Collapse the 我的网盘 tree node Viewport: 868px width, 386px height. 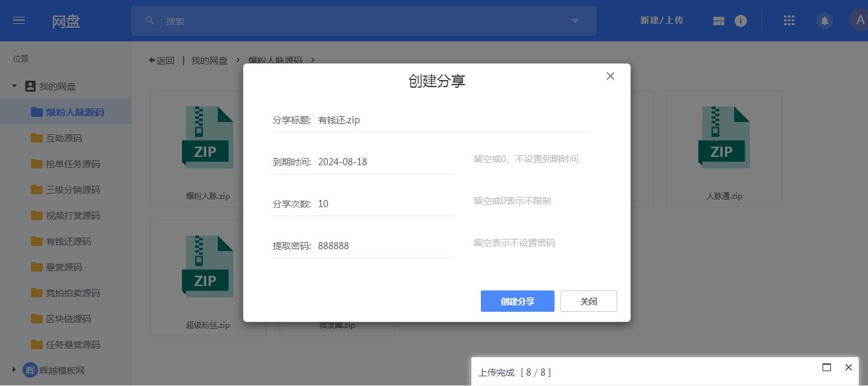pyautogui.click(x=14, y=86)
